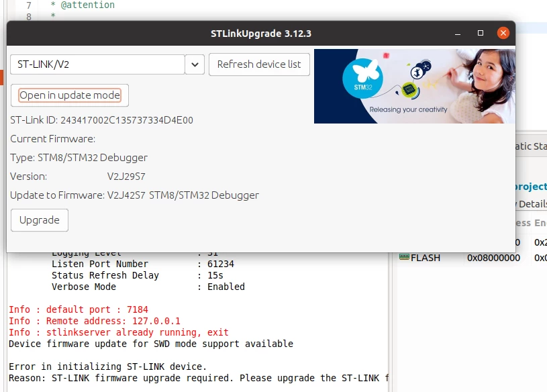The height and width of the screenshot is (392, 547).
Task: Click the Open in update mode button
Action: point(70,95)
